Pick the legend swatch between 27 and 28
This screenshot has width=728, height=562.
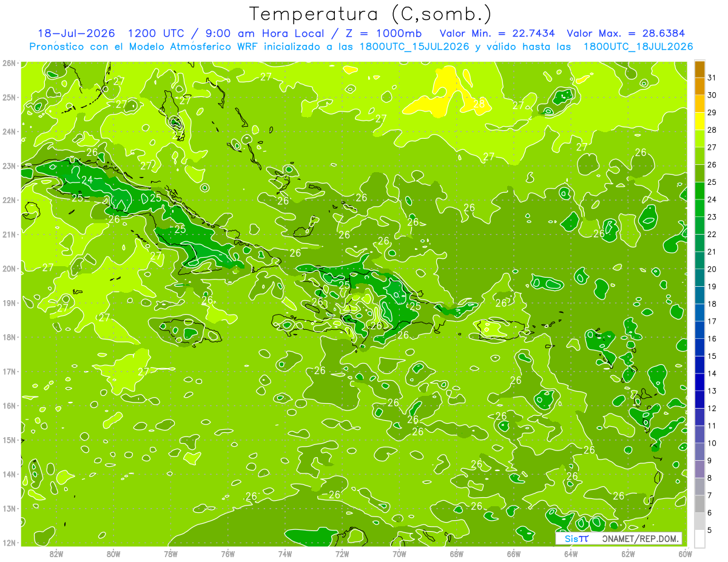[x=699, y=139]
